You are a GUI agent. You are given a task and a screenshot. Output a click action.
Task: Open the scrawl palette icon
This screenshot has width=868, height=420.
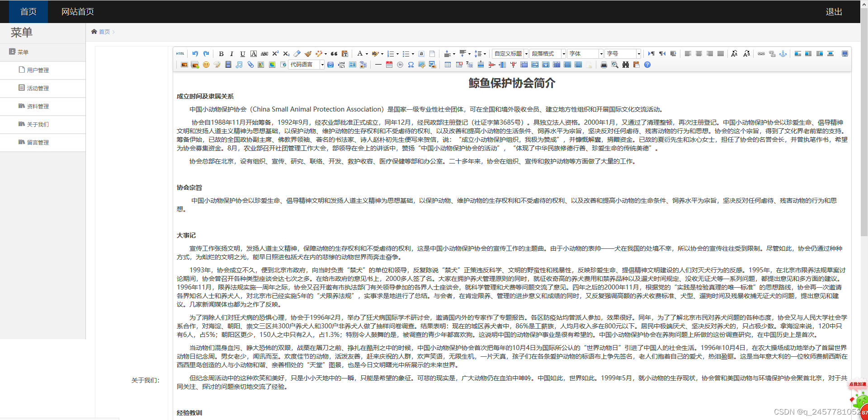point(217,65)
